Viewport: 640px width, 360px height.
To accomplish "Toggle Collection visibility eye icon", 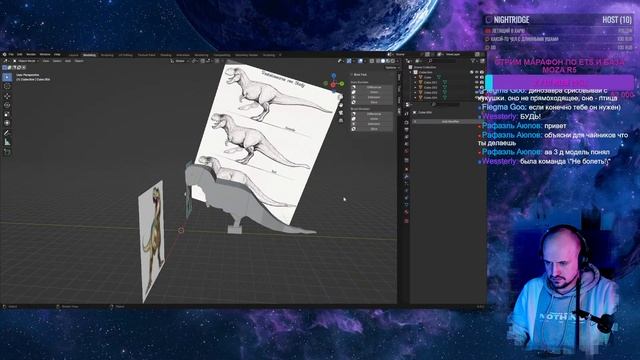I will pos(477,72).
